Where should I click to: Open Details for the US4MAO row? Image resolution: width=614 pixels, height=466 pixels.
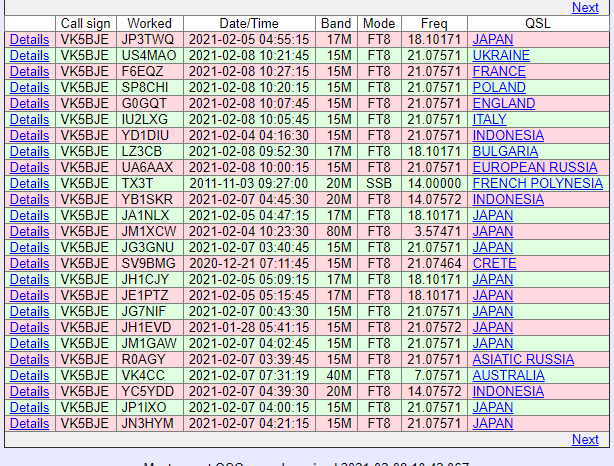point(29,55)
